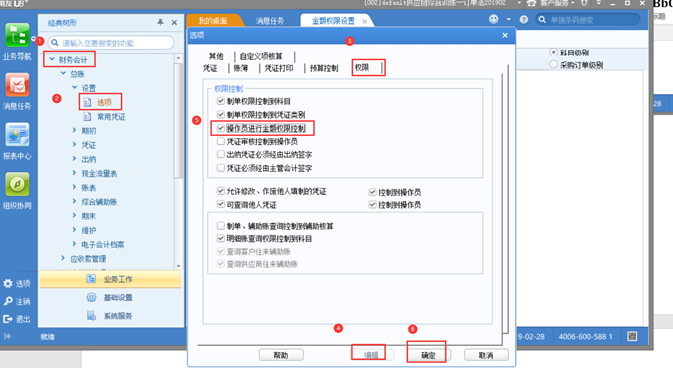Viewport: 673px width, 368px height.
Task: Click the QR code icon in status bar
Action: [632, 336]
